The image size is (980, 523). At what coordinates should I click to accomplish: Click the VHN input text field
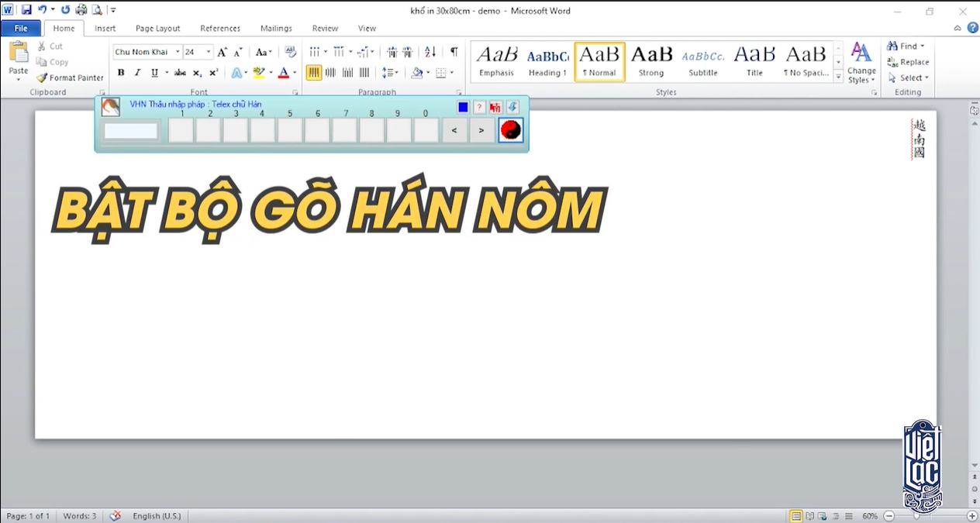(131, 131)
